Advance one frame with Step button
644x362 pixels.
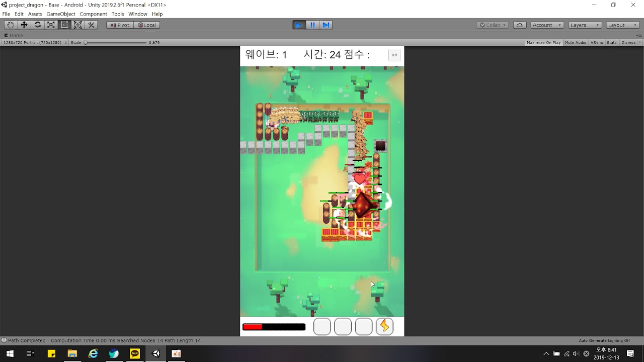[x=326, y=25]
